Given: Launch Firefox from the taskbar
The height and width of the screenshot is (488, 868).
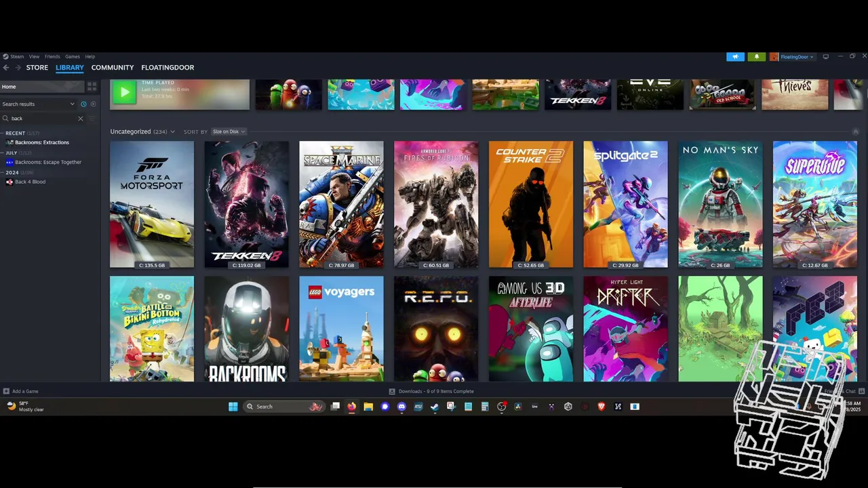Looking at the screenshot, I should pos(351,407).
